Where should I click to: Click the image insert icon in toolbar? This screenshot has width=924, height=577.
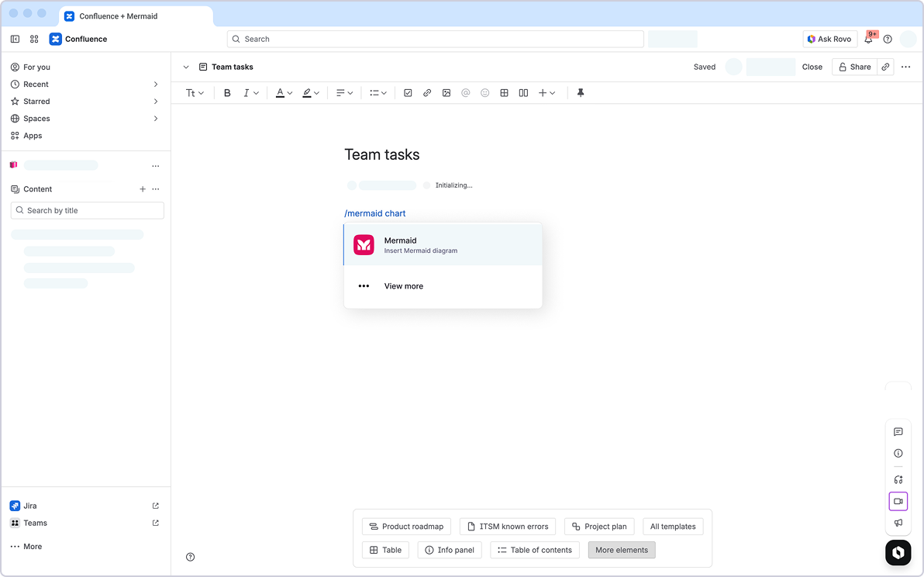[x=446, y=93]
